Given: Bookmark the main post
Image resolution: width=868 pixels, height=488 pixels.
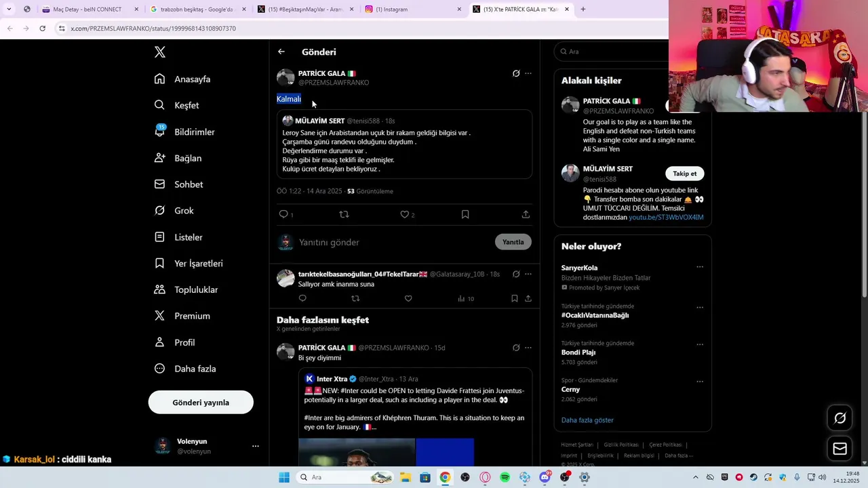Looking at the screenshot, I should tap(465, 214).
